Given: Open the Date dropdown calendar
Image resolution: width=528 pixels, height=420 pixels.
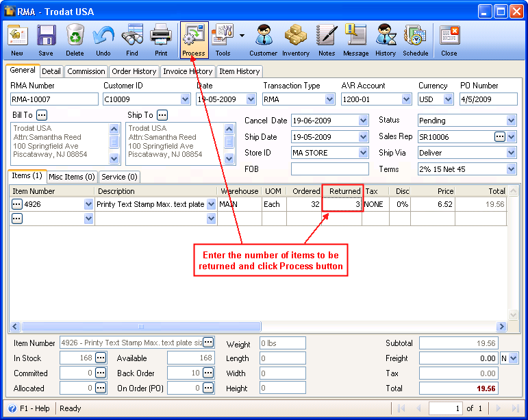Looking at the screenshot, I should [251, 99].
